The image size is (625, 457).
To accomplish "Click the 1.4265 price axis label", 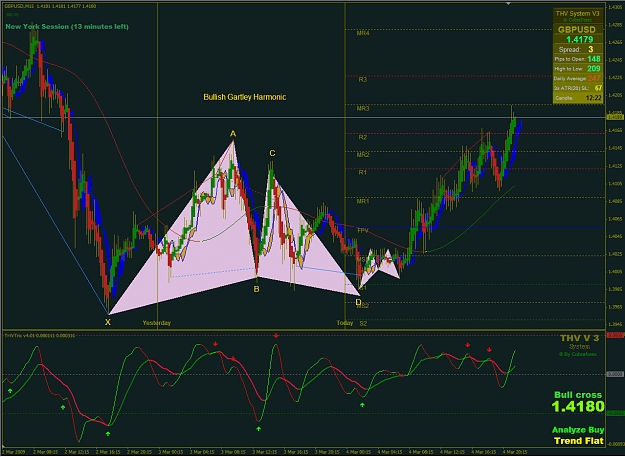I will tap(615, 42).
